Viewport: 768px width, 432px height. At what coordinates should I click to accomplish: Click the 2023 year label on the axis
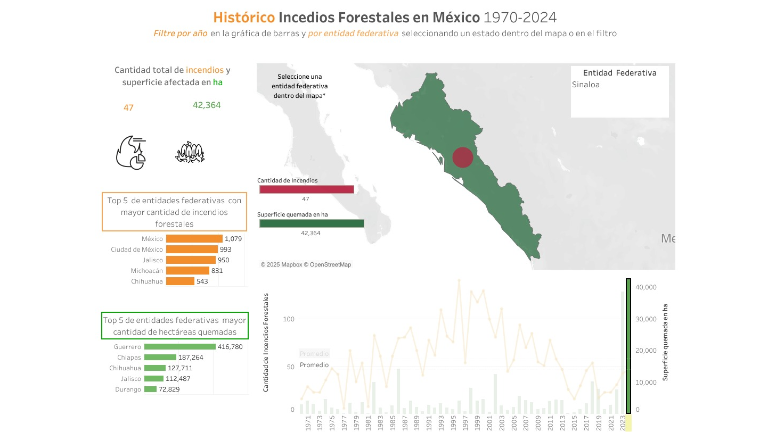623,423
